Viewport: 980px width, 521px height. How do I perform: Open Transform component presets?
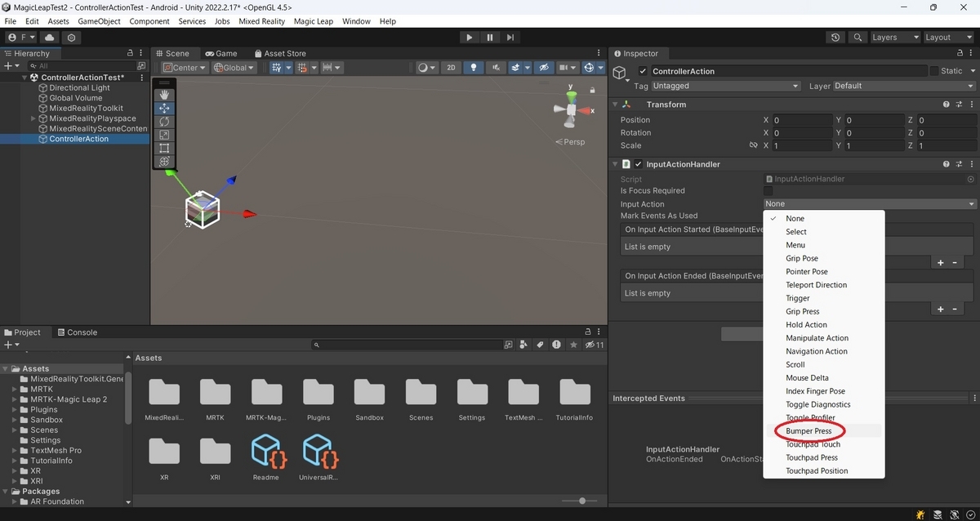(x=958, y=105)
